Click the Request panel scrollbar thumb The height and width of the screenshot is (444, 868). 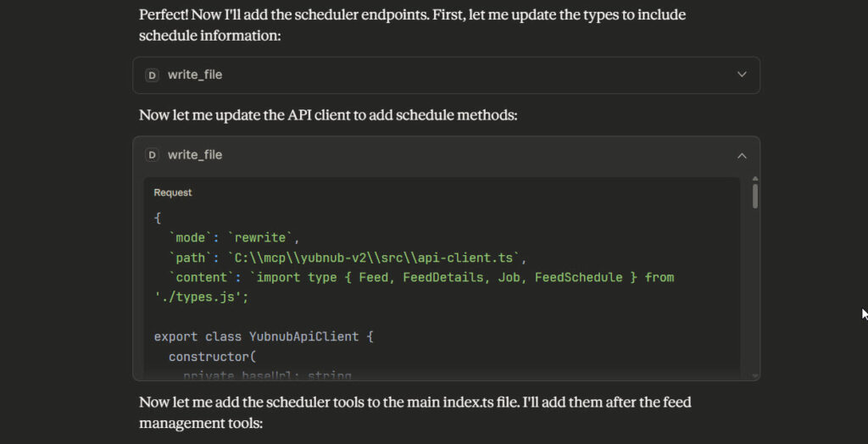[x=755, y=196]
